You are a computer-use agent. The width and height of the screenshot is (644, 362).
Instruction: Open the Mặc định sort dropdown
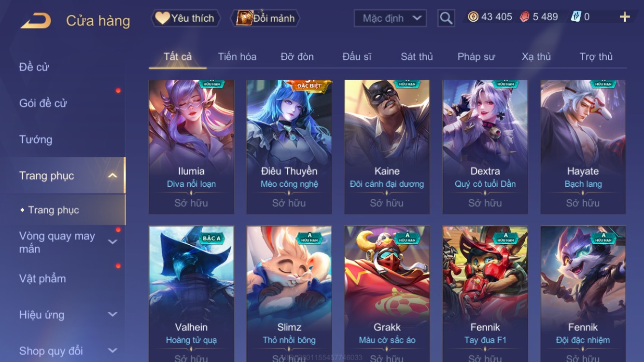click(390, 18)
